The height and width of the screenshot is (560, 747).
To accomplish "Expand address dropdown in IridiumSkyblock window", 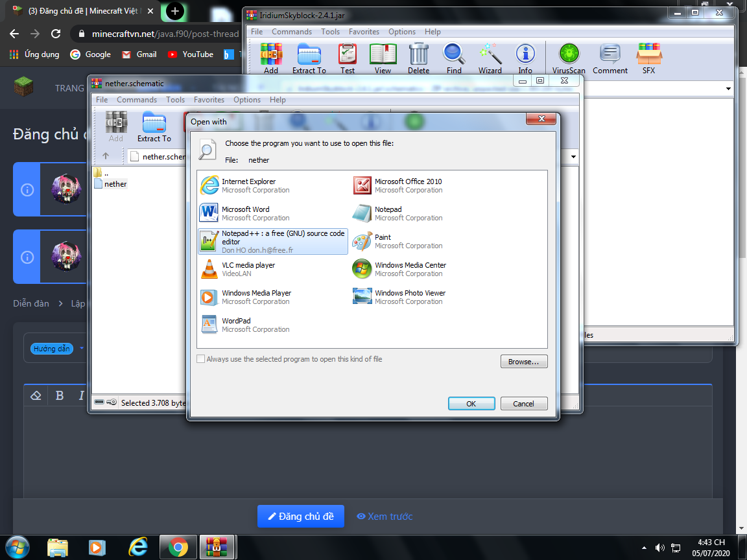I will [728, 89].
